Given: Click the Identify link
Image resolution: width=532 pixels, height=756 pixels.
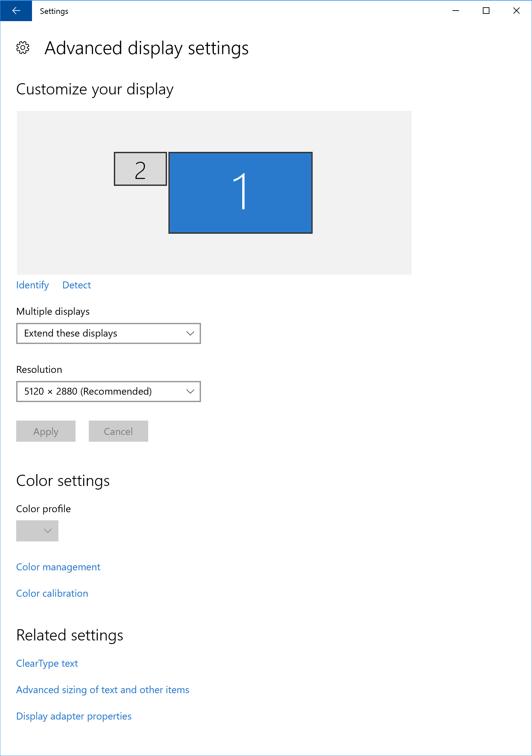Looking at the screenshot, I should pyautogui.click(x=32, y=285).
